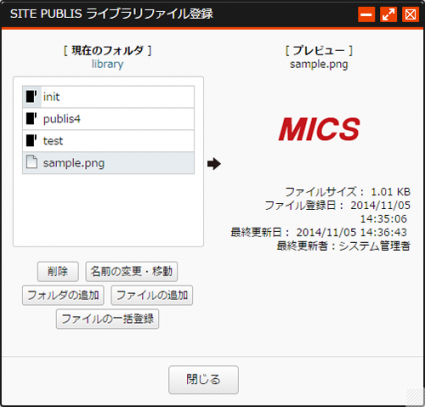
Task: Click the file icon beside sample.png
Action: [31, 163]
